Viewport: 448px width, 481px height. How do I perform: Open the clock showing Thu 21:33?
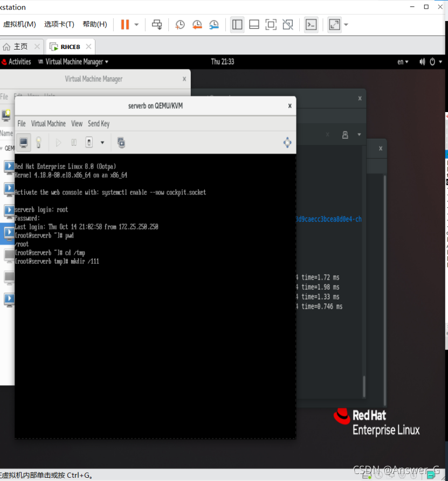click(222, 61)
